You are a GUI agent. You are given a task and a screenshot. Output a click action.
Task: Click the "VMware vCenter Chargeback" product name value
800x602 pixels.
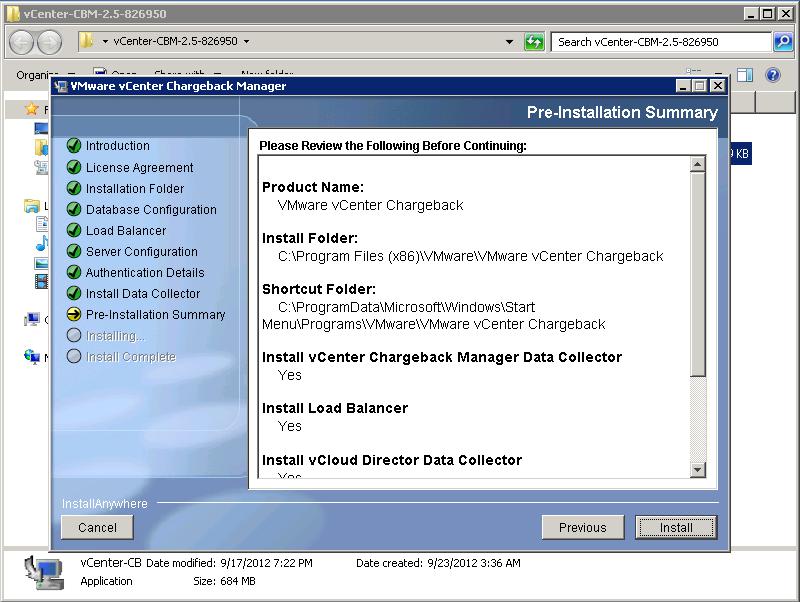(x=370, y=205)
